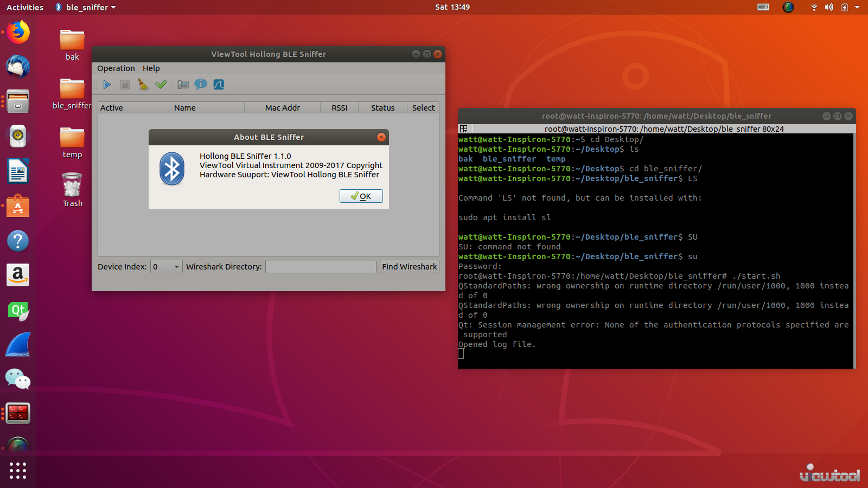This screenshot has height=488, width=868.
Task: Click the green globe tray icon
Action: tap(788, 7)
